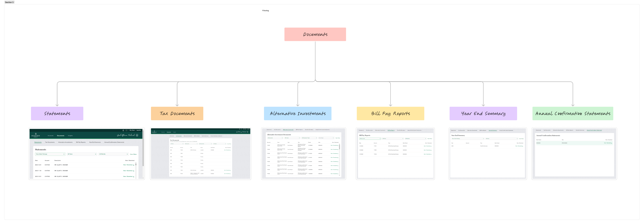Select the purple Statements sticky note
The height and width of the screenshot is (224, 644).
pos(57,113)
